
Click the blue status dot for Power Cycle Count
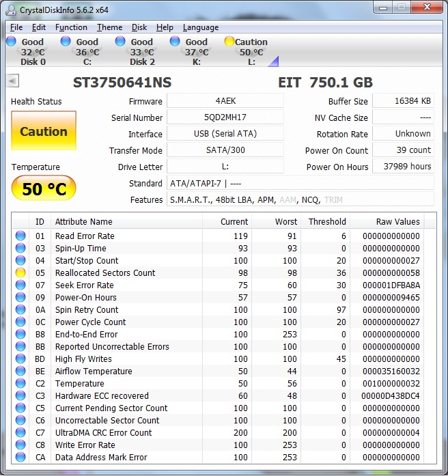tap(20, 322)
